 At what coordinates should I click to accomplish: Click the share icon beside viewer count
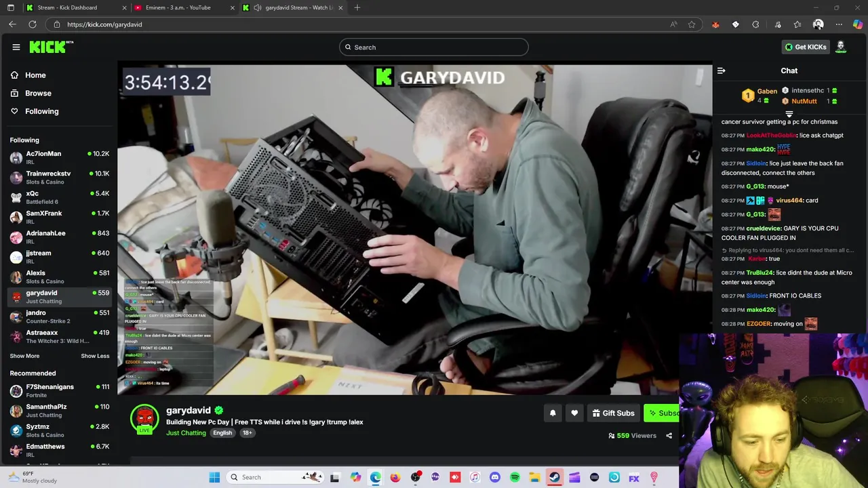(x=669, y=436)
